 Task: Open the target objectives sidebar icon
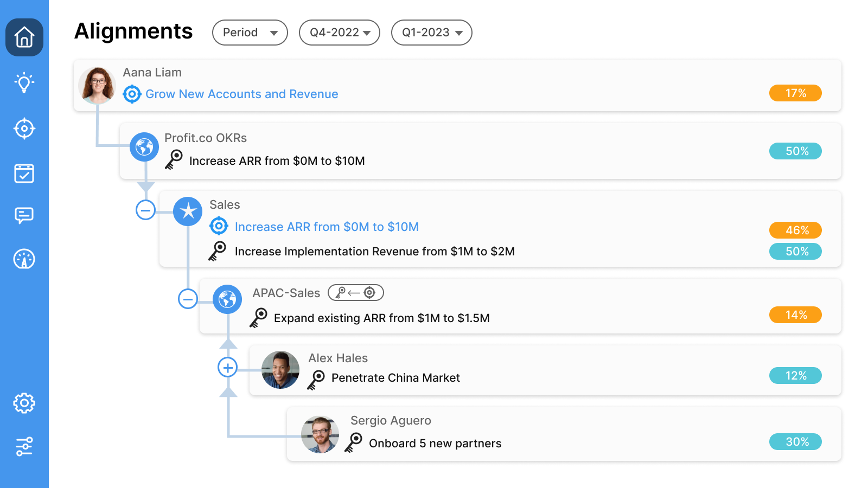[x=24, y=129]
